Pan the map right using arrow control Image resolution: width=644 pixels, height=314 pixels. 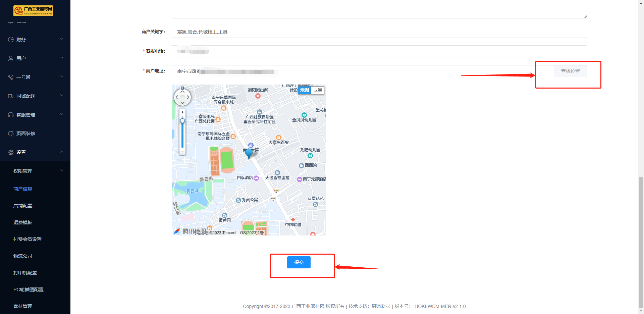tap(188, 97)
